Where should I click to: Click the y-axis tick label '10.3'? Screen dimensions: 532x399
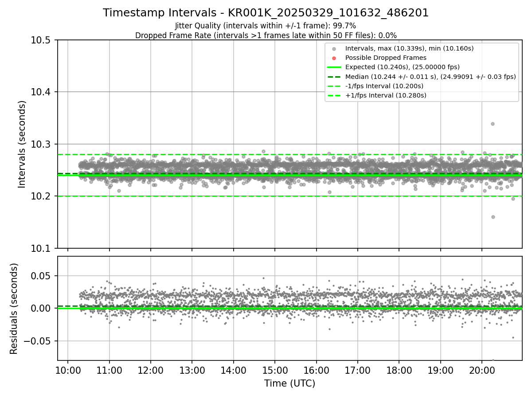41,145
